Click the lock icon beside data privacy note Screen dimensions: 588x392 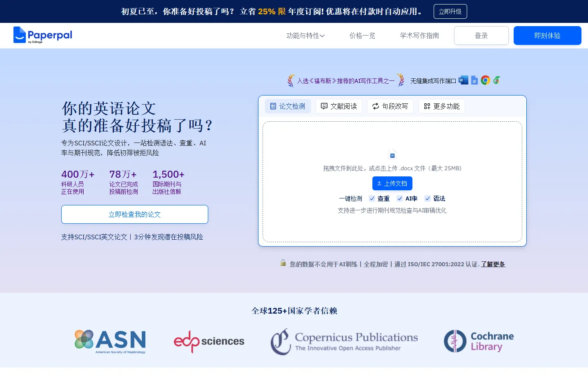pyautogui.click(x=283, y=263)
